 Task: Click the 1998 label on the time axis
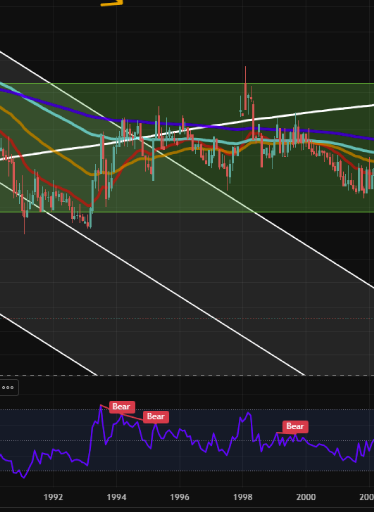(243, 497)
